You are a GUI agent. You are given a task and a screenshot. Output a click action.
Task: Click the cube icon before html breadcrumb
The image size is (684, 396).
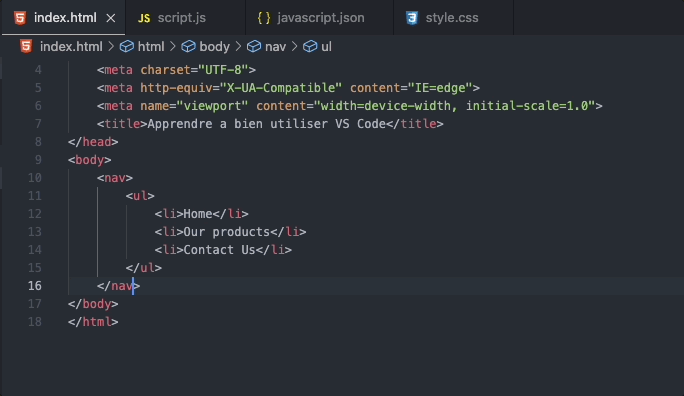(127, 46)
